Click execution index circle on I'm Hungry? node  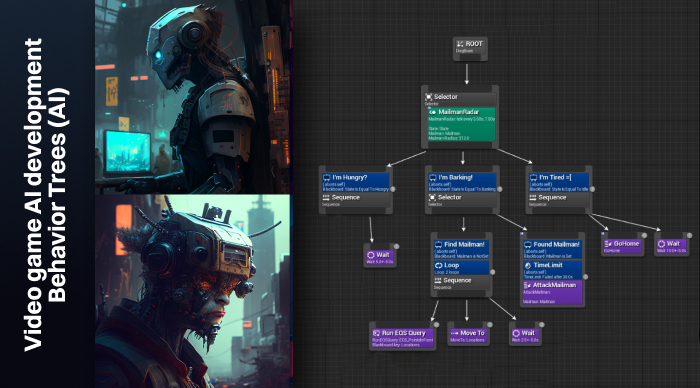click(393, 189)
